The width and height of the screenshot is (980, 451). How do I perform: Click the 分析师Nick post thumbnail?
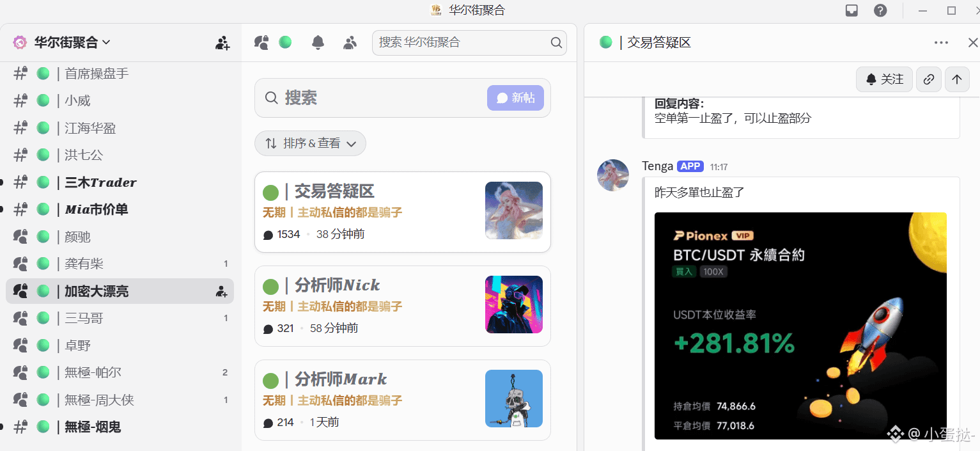click(x=514, y=305)
